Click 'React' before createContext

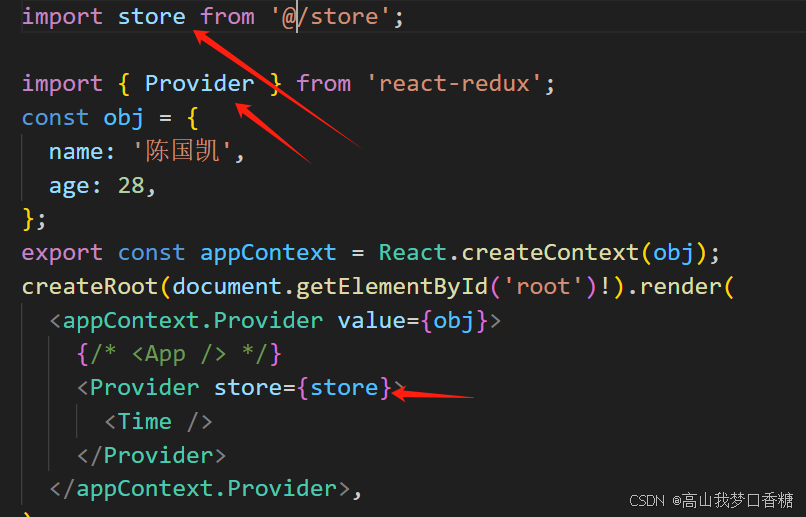[413, 253]
